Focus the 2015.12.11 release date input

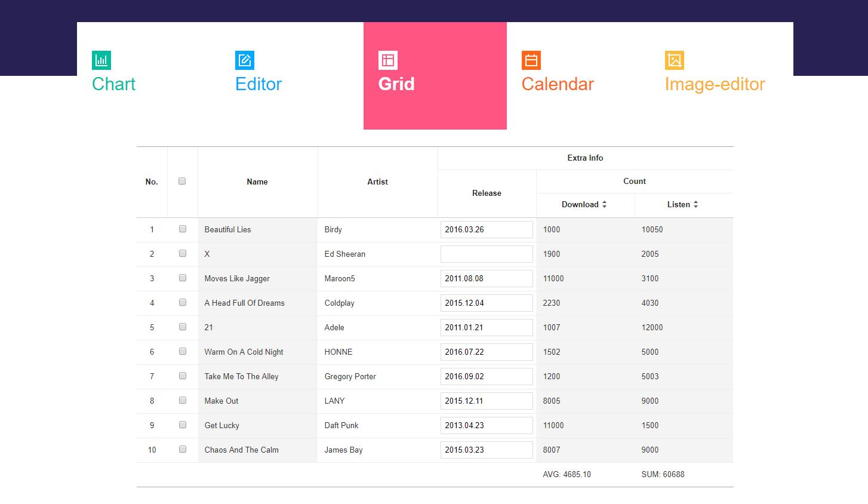(x=487, y=401)
